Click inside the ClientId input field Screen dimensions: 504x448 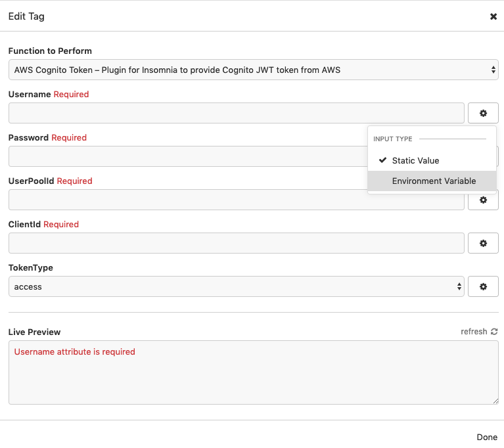coord(237,243)
